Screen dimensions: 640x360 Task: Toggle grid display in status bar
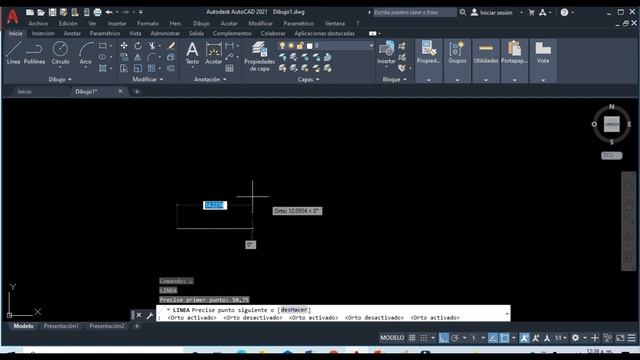(x=412, y=338)
